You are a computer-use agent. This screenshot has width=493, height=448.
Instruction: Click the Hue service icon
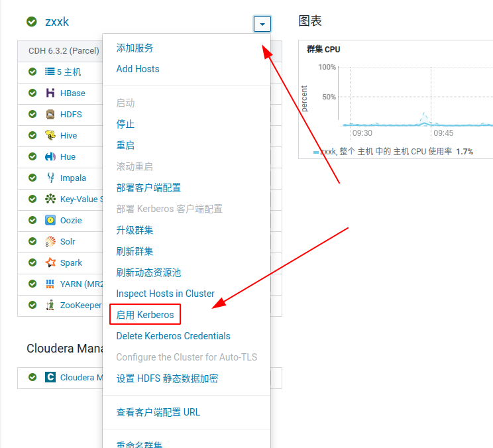[50, 156]
